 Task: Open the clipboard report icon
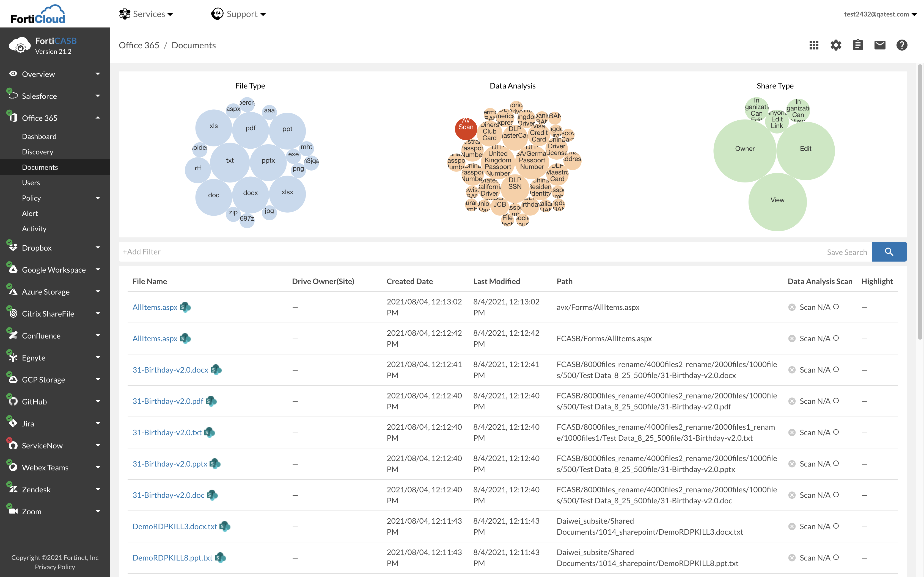coord(857,45)
